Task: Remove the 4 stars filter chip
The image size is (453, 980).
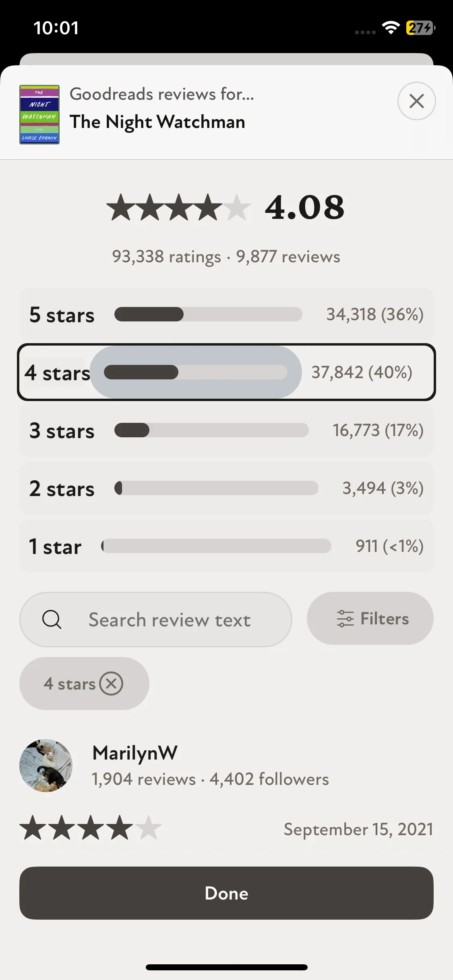Action: [x=111, y=684]
